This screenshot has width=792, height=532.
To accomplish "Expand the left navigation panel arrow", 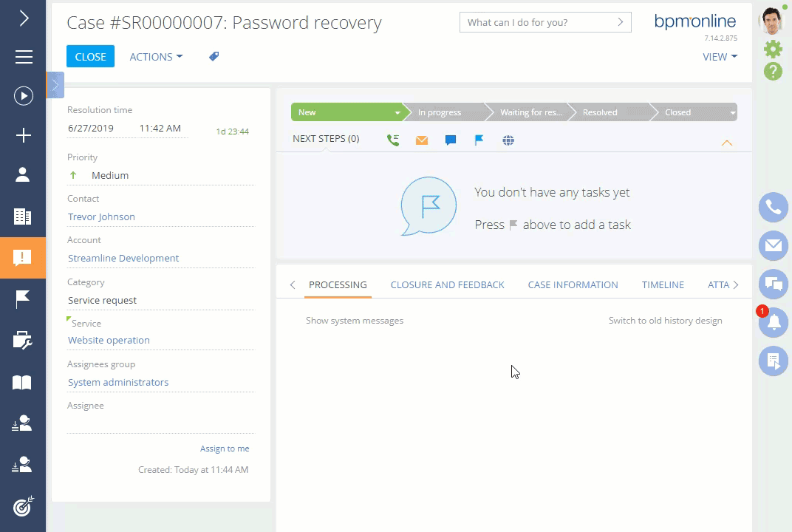I will pyautogui.click(x=24, y=18).
